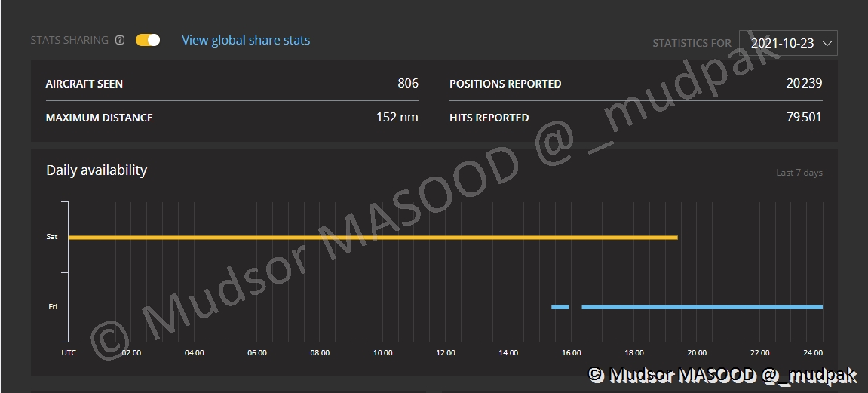Click the 24:00 time axis marker
Screen dimensions: 868x393
813,352
